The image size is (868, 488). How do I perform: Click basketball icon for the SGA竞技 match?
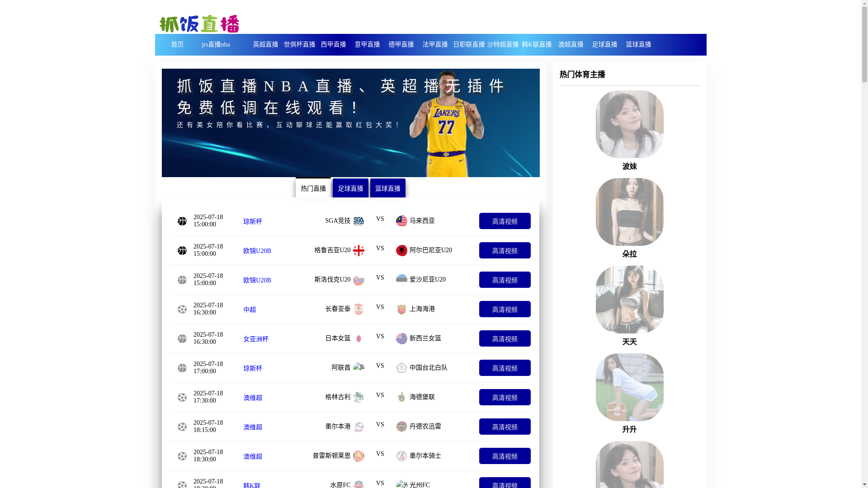click(182, 221)
